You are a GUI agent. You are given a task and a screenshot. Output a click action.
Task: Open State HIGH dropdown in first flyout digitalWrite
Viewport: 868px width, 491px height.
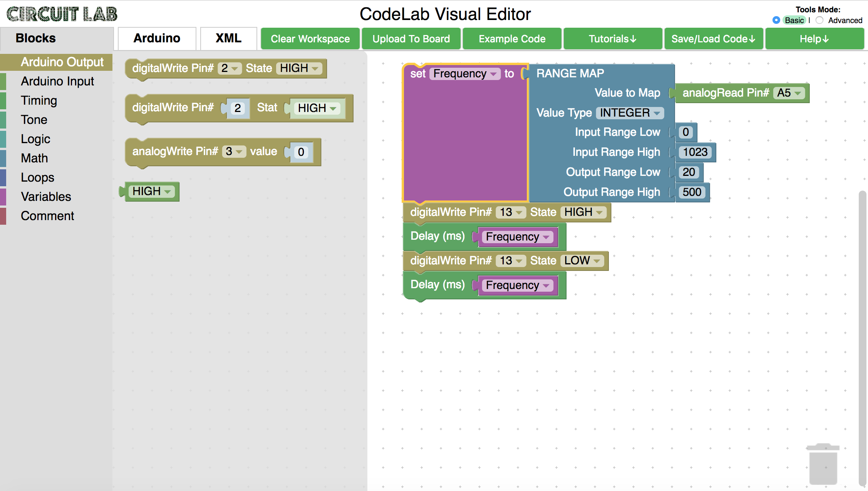(299, 68)
